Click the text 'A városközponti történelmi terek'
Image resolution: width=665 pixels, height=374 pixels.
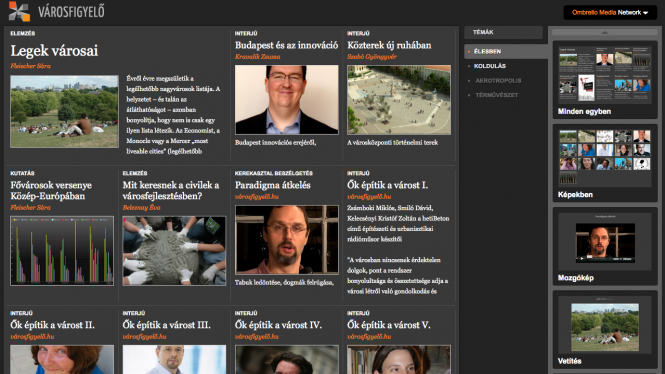(x=392, y=143)
